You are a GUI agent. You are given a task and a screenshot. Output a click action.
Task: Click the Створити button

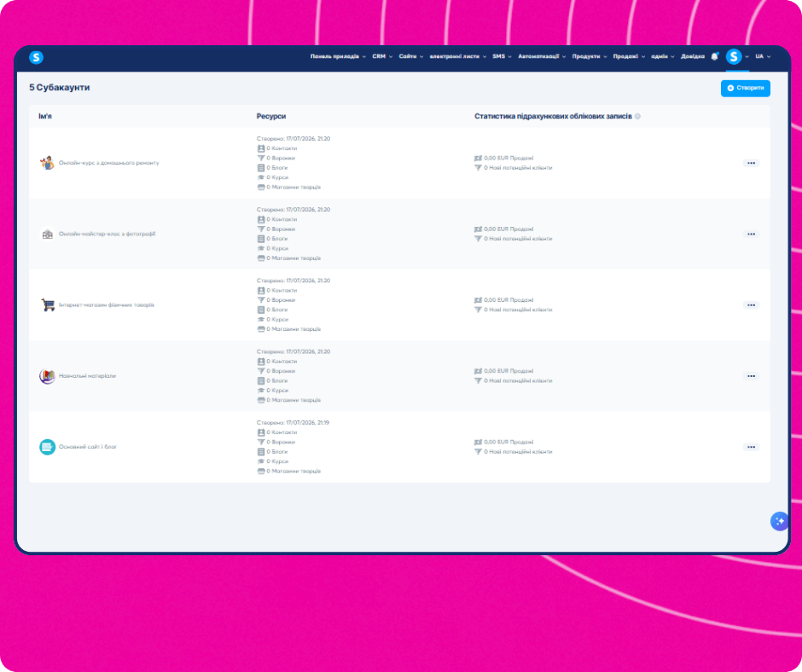(x=745, y=88)
